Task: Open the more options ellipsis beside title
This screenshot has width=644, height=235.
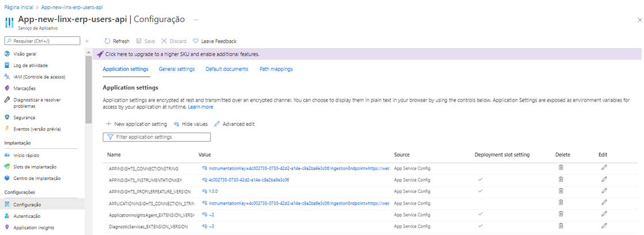Action: [x=196, y=20]
